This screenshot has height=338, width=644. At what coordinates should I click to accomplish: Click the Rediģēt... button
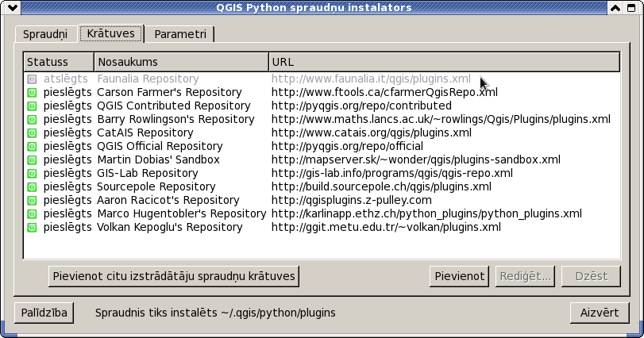(x=526, y=276)
